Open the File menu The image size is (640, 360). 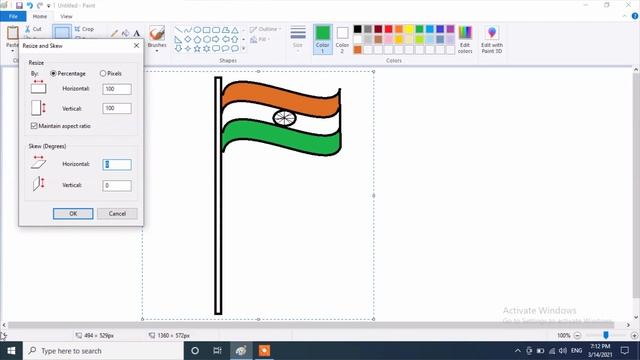13,16
